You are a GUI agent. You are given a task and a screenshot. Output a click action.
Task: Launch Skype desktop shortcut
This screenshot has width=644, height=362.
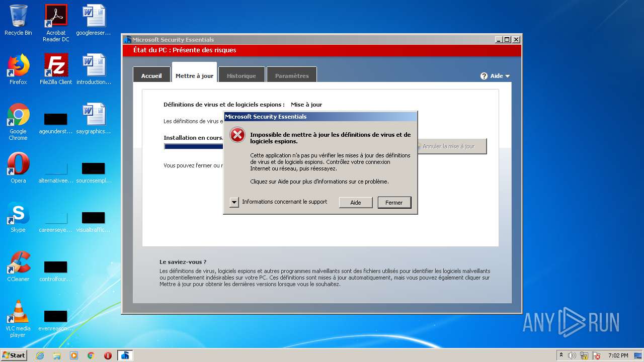tap(18, 217)
